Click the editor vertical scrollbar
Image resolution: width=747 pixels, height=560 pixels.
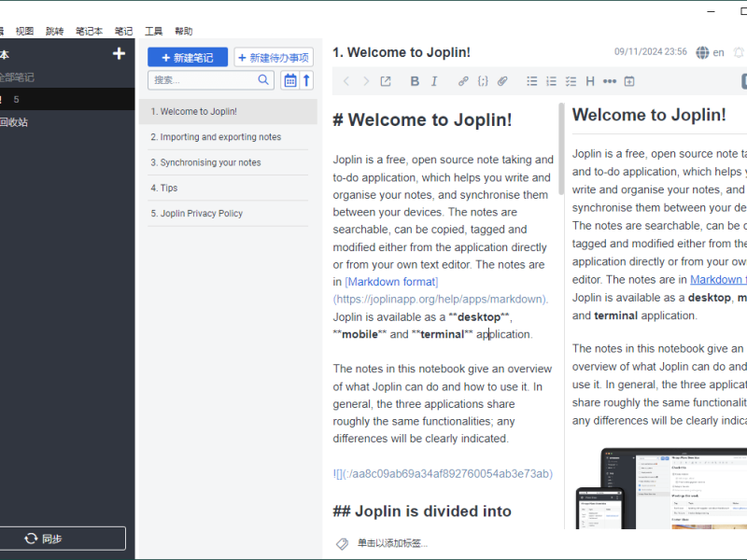click(x=561, y=148)
